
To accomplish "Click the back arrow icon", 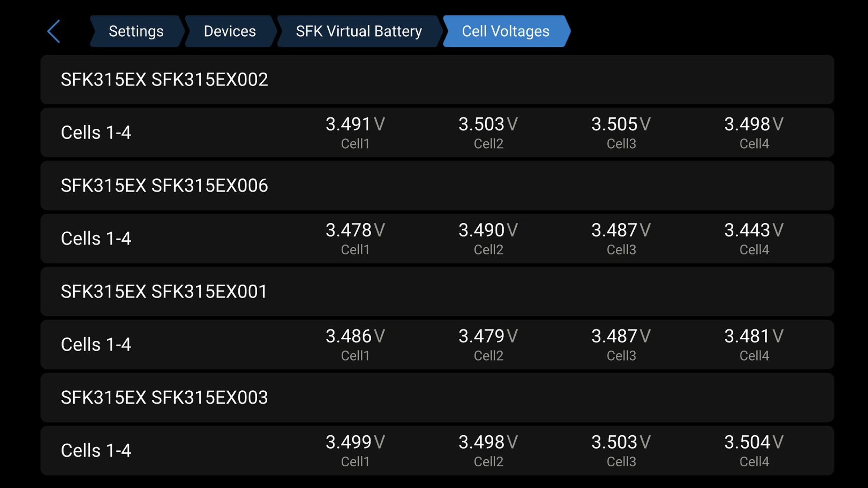I will (53, 31).
